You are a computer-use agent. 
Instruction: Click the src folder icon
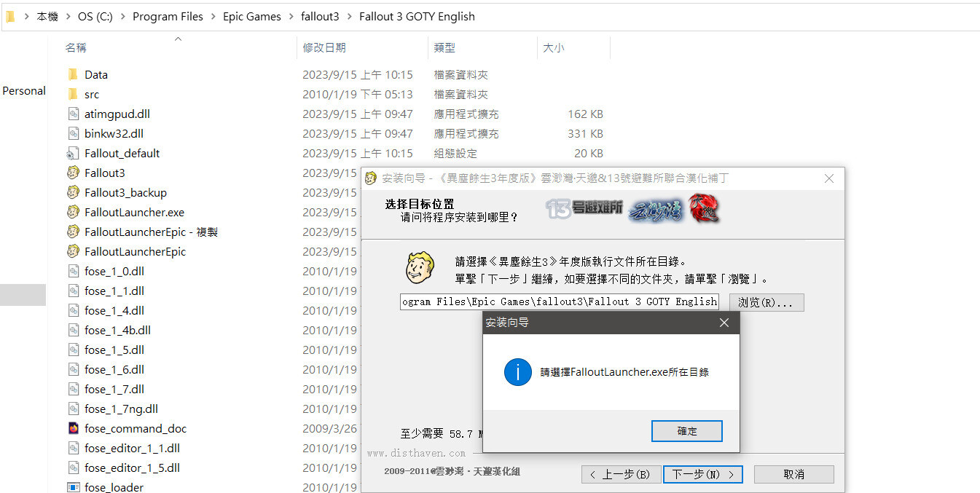tap(73, 94)
